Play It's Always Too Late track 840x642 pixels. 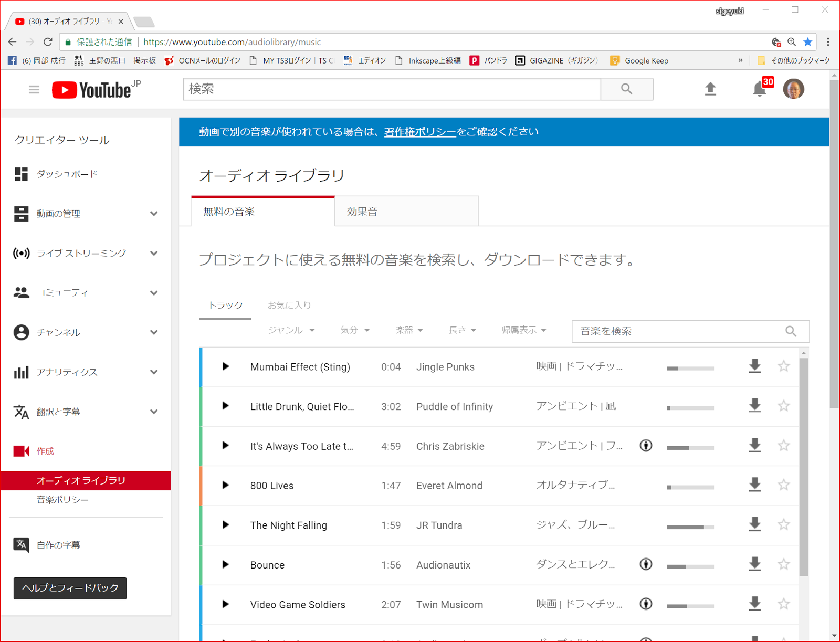point(226,446)
